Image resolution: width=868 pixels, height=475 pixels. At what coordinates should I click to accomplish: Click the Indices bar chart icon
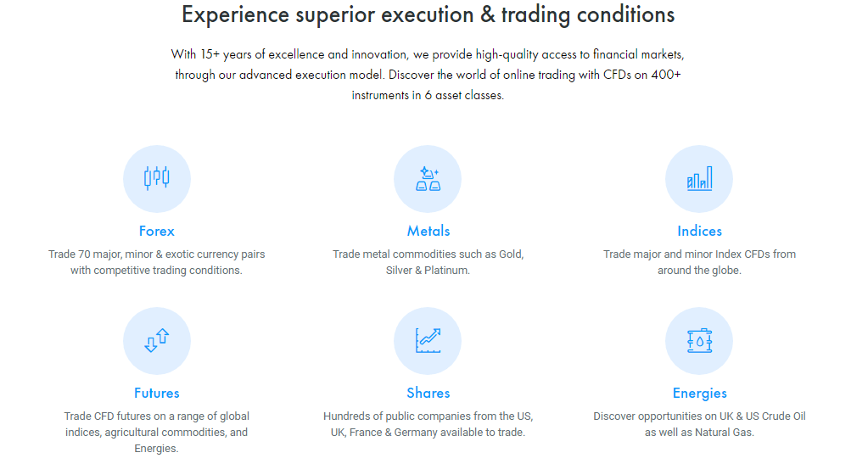(699, 178)
